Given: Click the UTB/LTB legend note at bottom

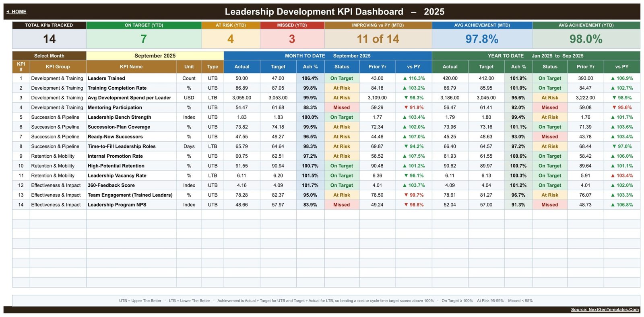Looking at the screenshot, I should (x=326, y=301).
